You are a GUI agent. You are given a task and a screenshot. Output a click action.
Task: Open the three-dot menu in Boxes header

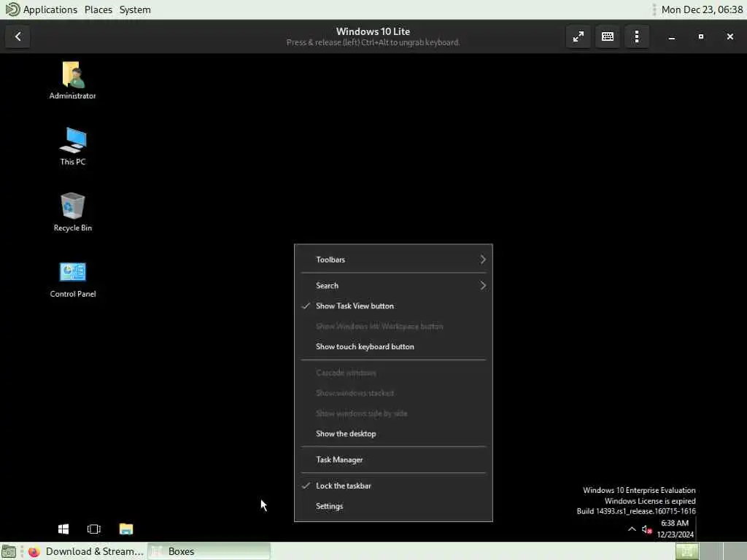[636, 36]
